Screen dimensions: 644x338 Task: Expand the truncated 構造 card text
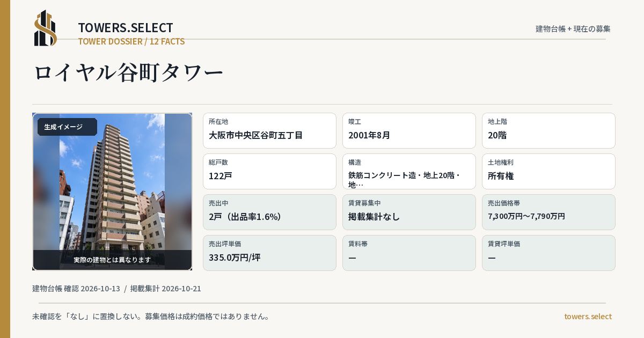(x=409, y=171)
